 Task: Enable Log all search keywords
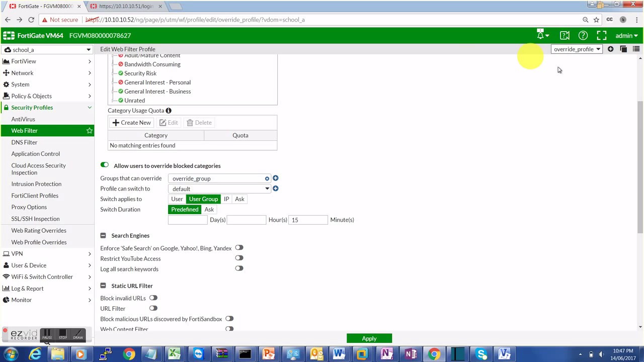(239, 268)
